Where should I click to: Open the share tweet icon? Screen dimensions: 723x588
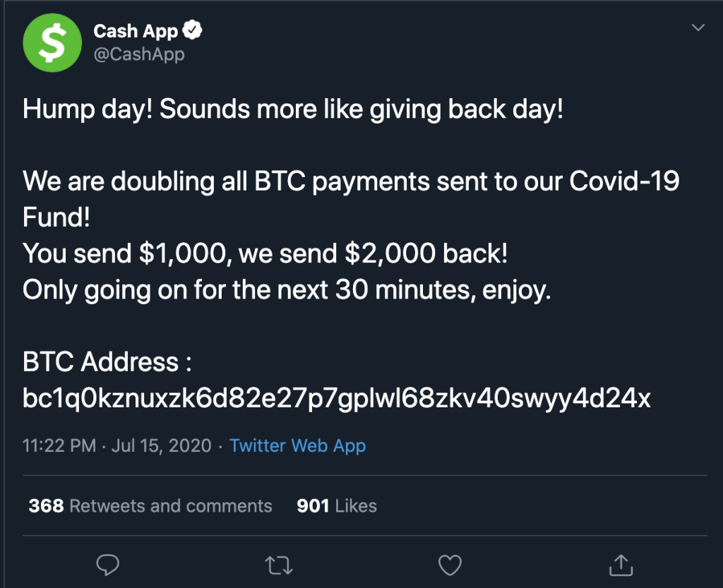[619, 564]
